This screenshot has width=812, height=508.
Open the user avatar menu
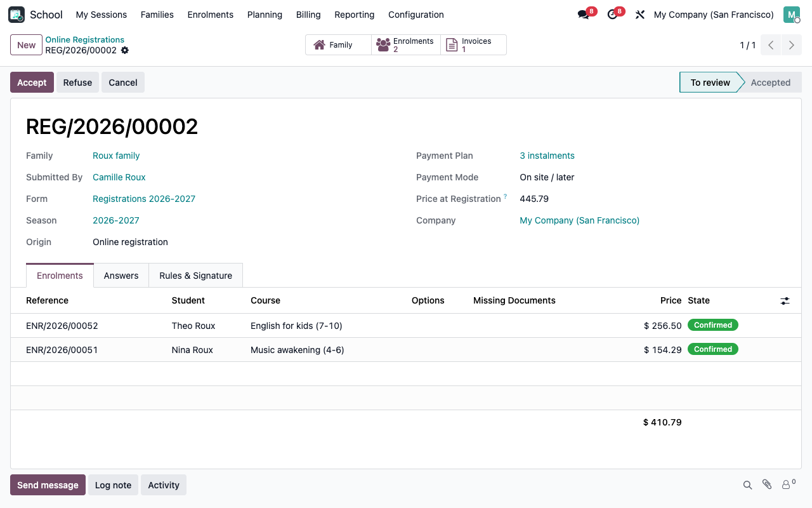tap(792, 15)
